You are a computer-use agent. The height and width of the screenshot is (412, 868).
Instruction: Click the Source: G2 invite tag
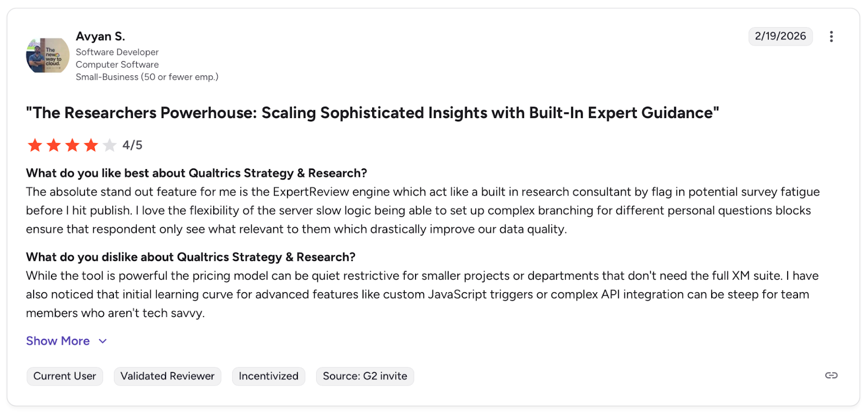365,376
